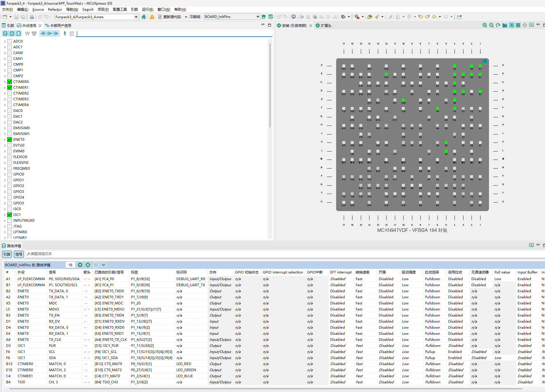
Task: Expand the DAC2 tree node
Action: click(x=5, y=122)
